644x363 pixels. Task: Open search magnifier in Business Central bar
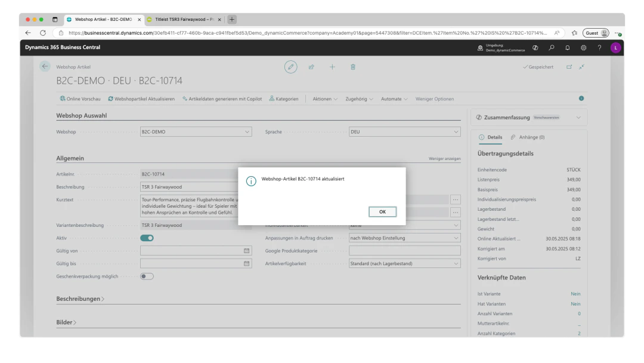tap(551, 48)
